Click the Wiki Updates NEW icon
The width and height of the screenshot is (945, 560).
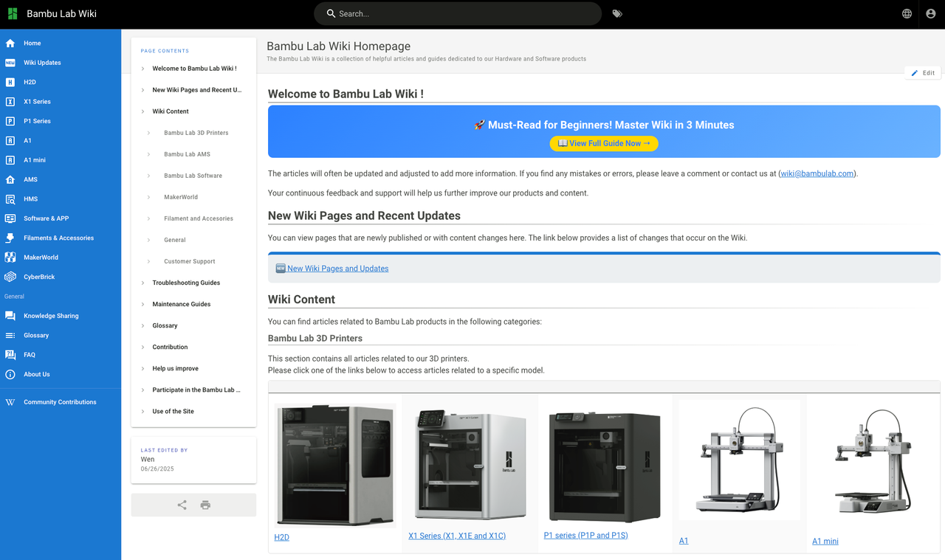point(10,63)
